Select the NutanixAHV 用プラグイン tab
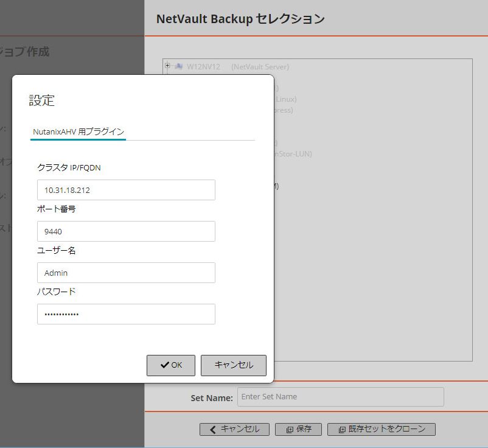Screen dimensions: 488x448 coord(78,131)
